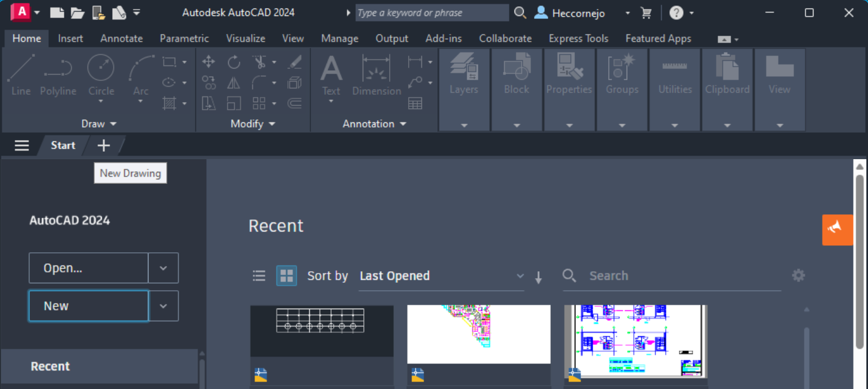Select the Polyline tool
This screenshot has height=389, width=868.
pos(57,75)
